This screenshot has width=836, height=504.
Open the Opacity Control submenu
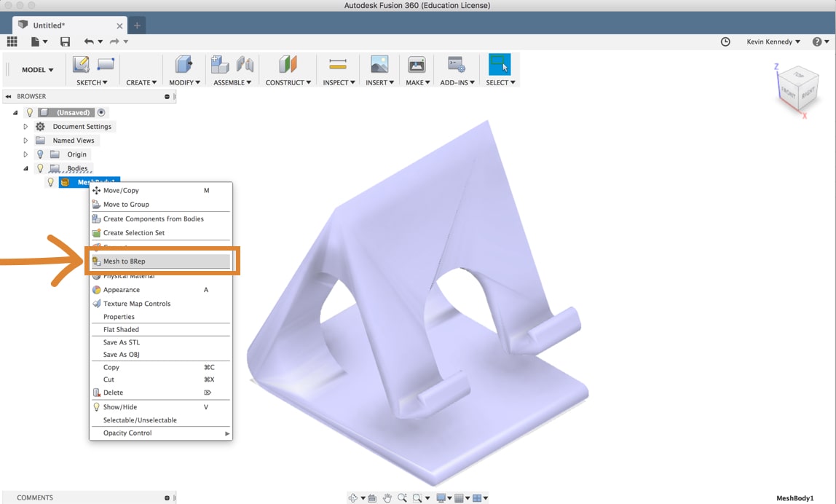point(161,433)
